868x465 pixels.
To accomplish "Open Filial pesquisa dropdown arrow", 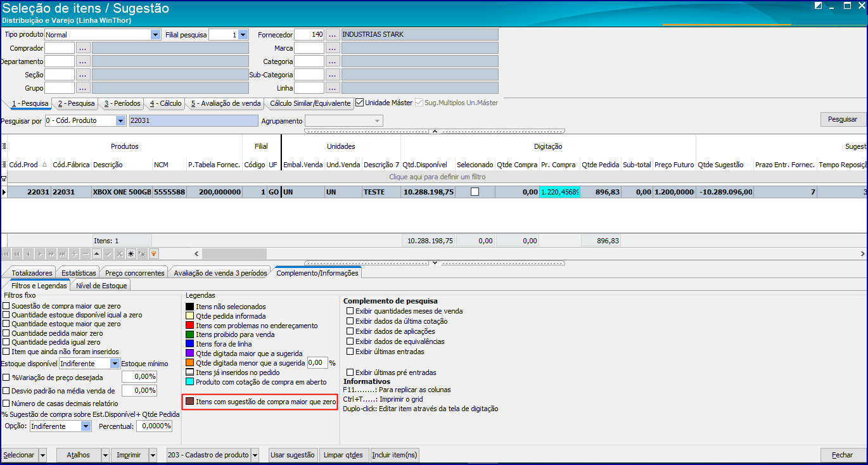I will click(243, 35).
